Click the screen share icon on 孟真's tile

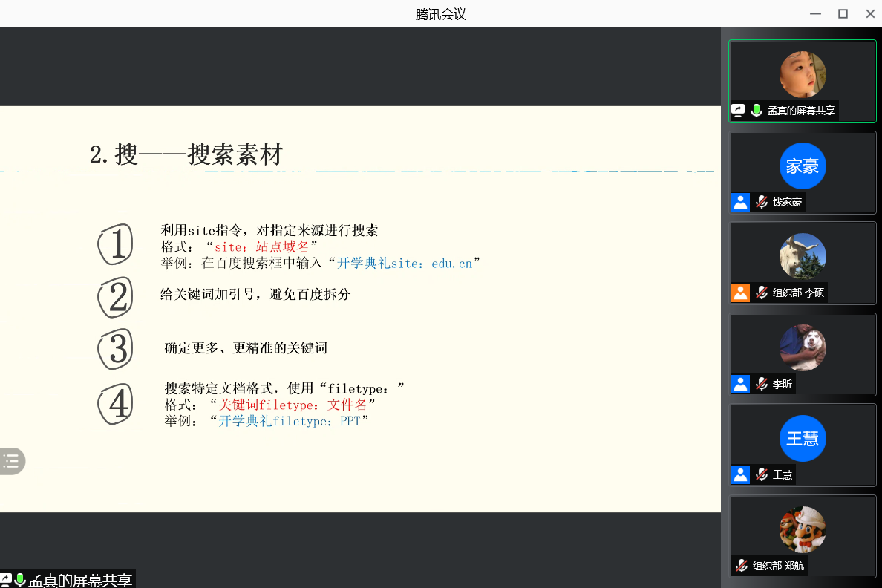(x=738, y=111)
